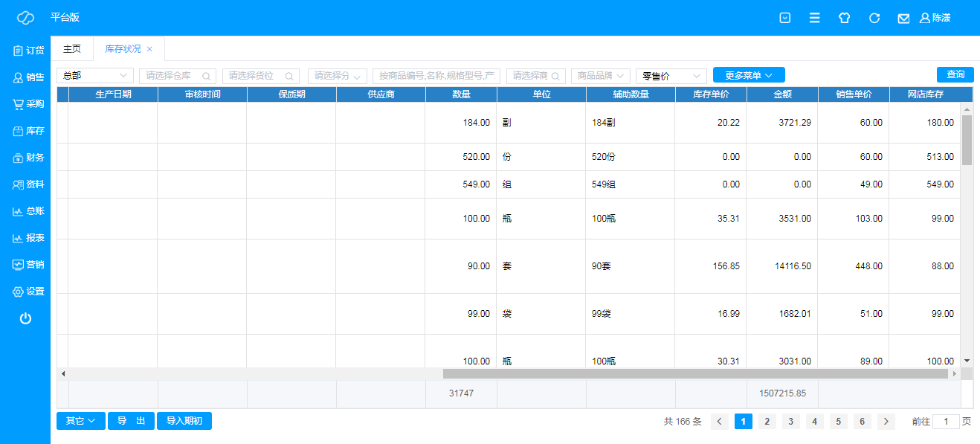Open the mail messages icon
The image size is (980, 444).
tap(903, 18)
